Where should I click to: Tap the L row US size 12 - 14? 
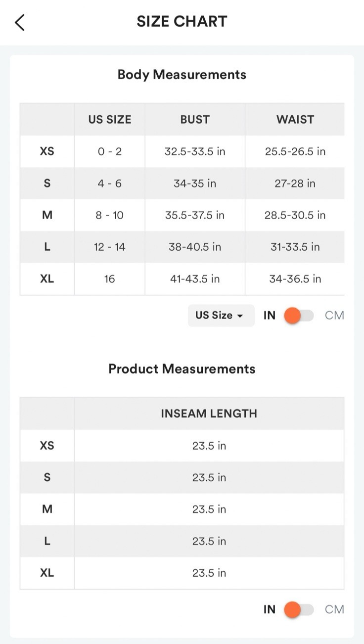click(110, 247)
